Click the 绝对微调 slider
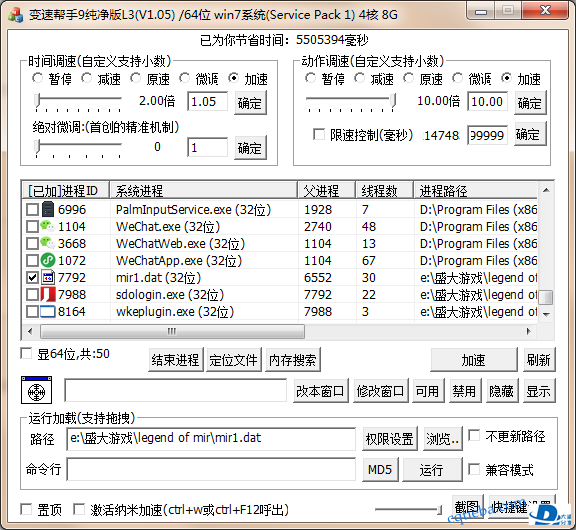576x530 pixels. pyautogui.click(x=78, y=147)
